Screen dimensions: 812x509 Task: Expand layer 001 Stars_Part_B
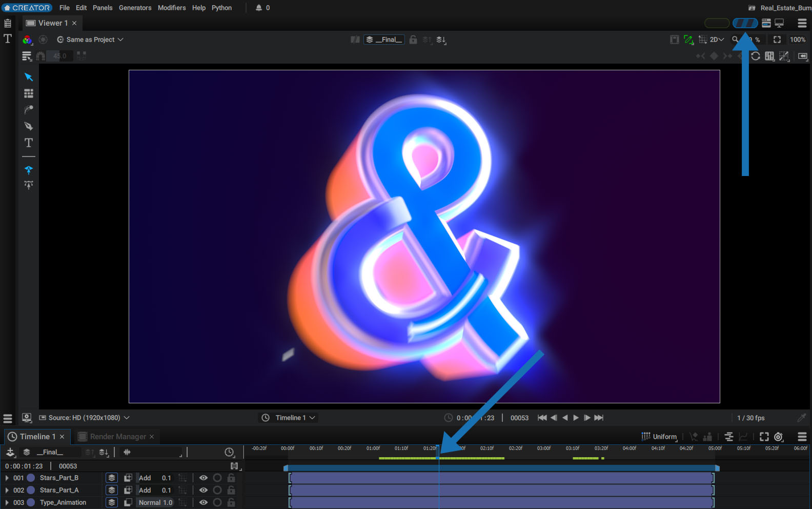click(x=7, y=478)
